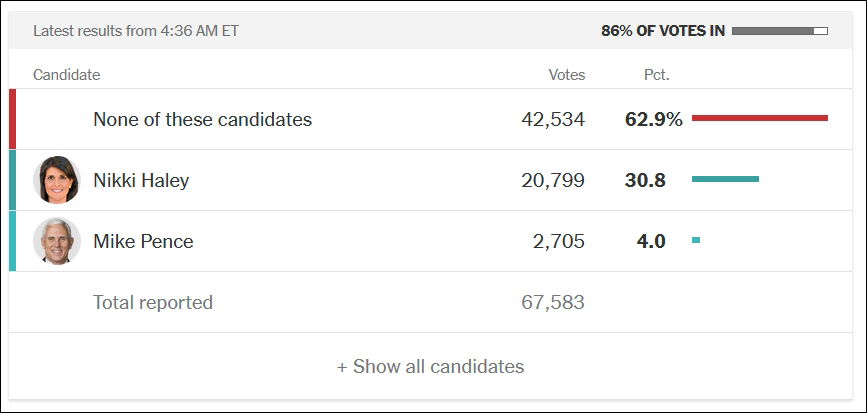Screen dimensions: 867x413
Task: Select Mike Pence's small percentage bar
Action: click(x=696, y=240)
